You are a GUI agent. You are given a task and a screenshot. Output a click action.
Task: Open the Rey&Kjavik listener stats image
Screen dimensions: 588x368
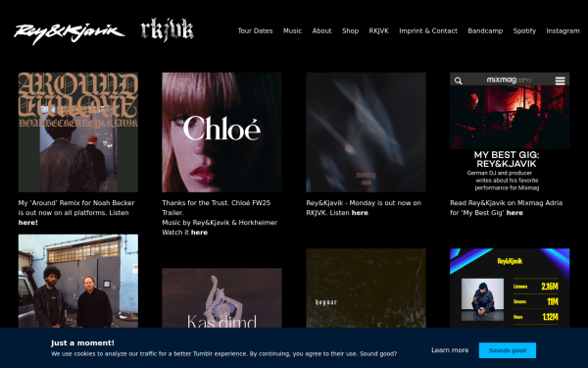pyautogui.click(x=510, y=288)
